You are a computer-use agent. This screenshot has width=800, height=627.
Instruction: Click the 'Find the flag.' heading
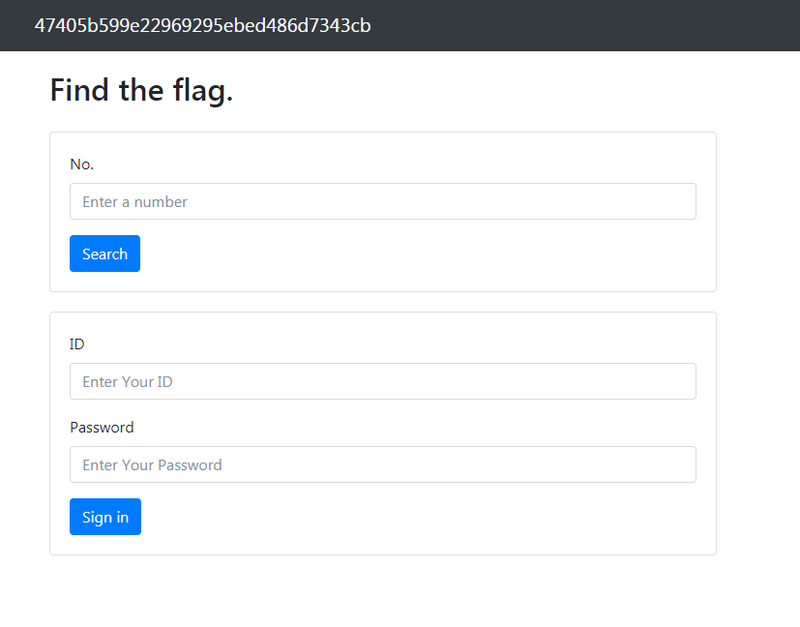[141, 90]
